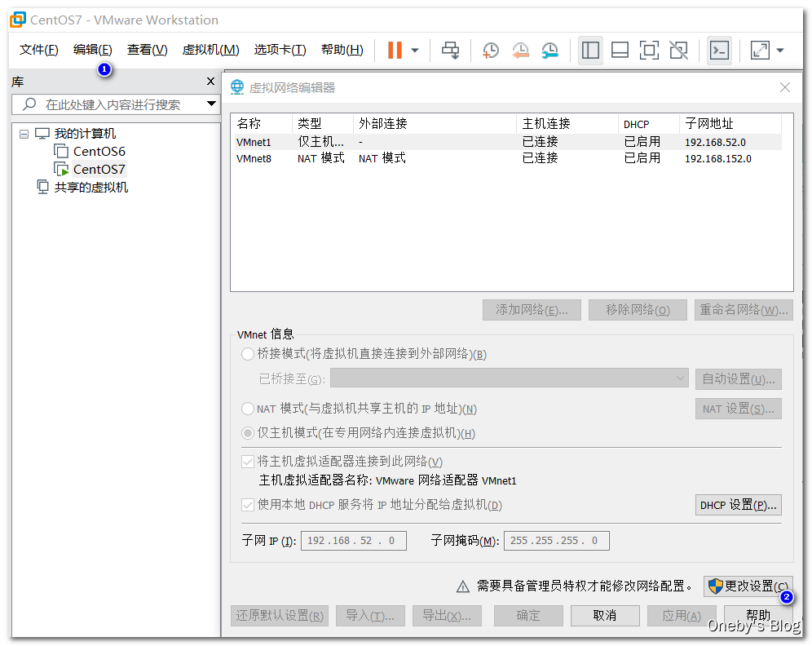Click the 虚拟网络编辑器 globe icon

coord(237,87)
